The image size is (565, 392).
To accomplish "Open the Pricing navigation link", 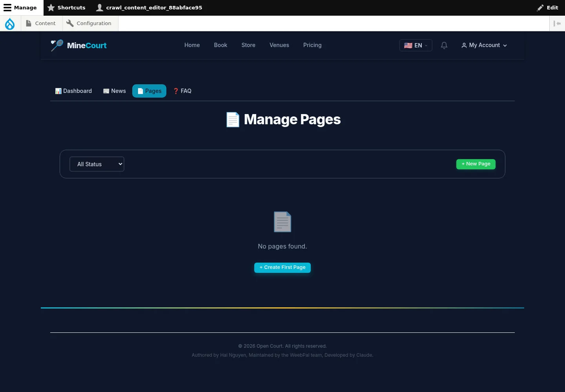I will 312,45.
